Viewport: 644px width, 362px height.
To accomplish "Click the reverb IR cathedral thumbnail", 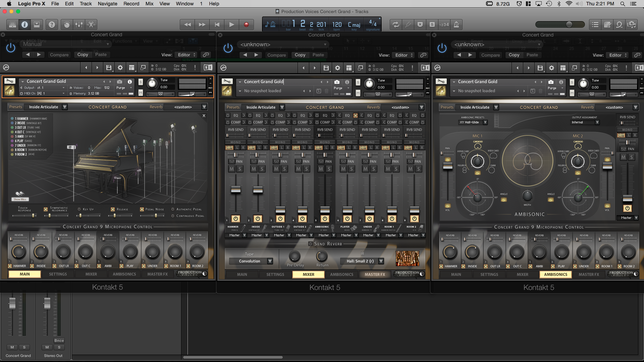I will [407, 258].
